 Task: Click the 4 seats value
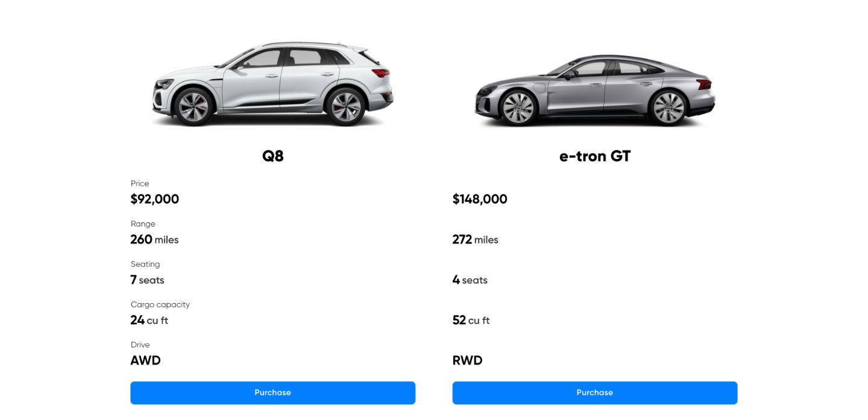tap(470, 280)
